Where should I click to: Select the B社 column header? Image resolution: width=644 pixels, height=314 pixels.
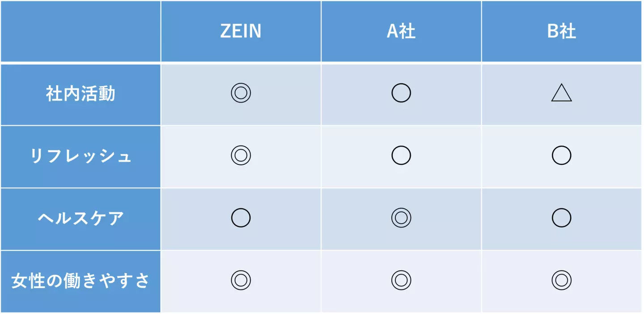(x=561, y=31)
